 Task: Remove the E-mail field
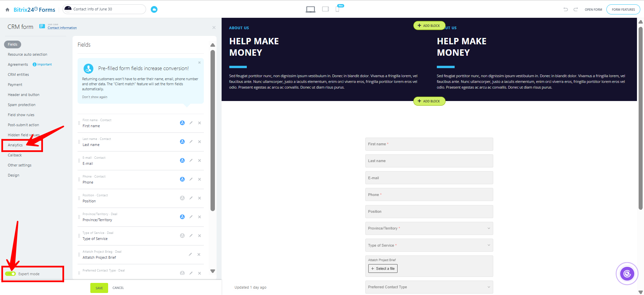[199, 160]
